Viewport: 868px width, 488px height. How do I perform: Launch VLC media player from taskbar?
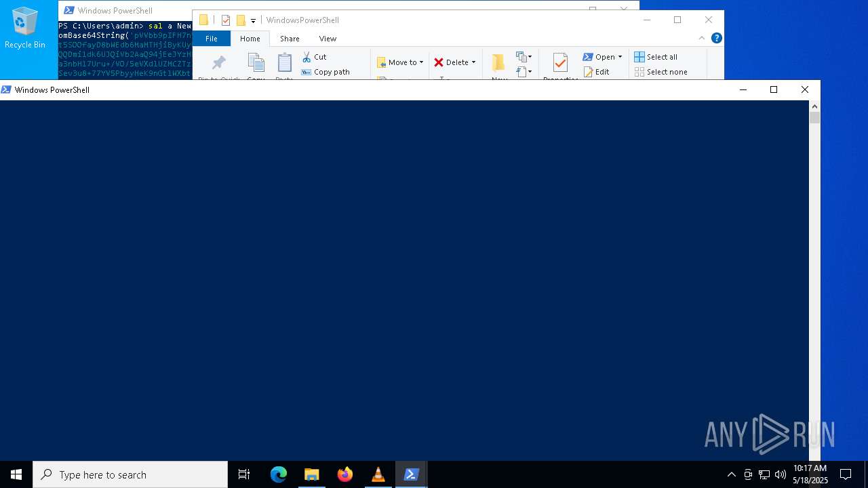coord(378,474)
